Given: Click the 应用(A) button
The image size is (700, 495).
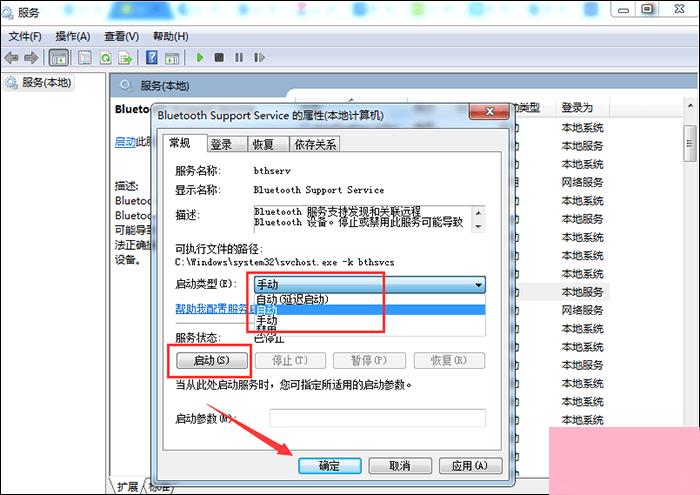Looking at the screenshot, I should pyautogui.click(x=471, y=466).
